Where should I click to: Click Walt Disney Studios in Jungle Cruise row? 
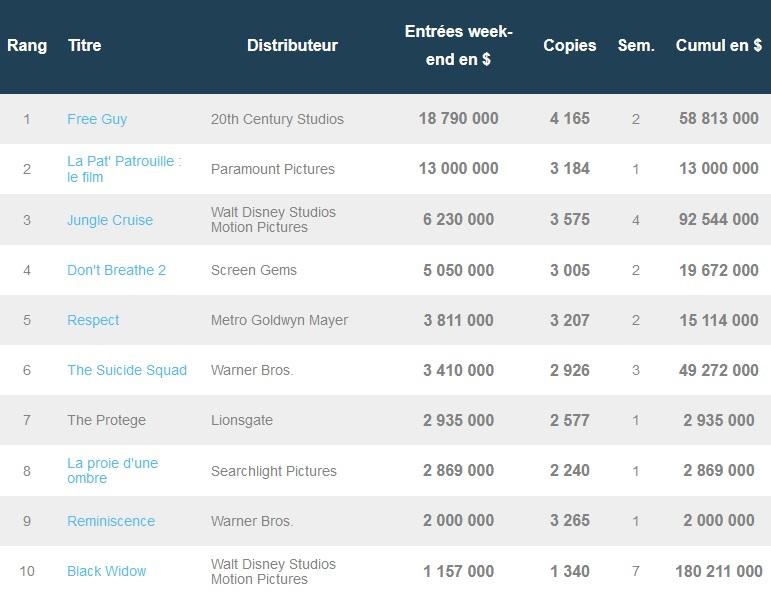273,219
